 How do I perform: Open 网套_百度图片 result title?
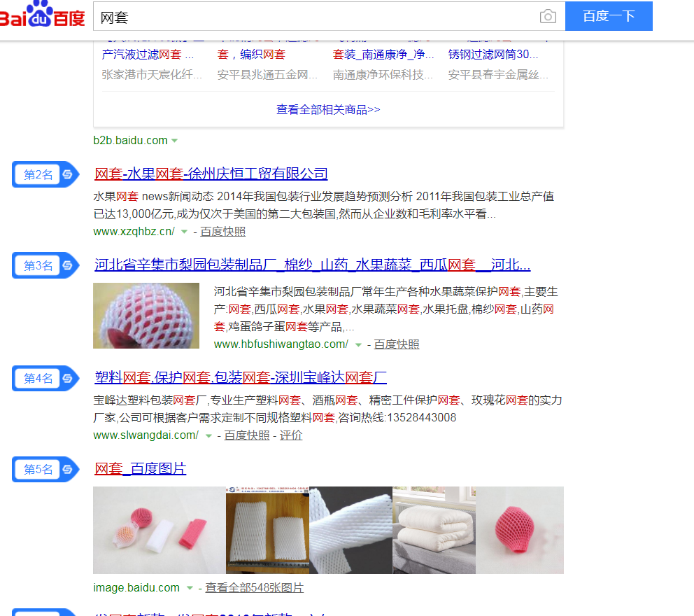tap(141, 468)
